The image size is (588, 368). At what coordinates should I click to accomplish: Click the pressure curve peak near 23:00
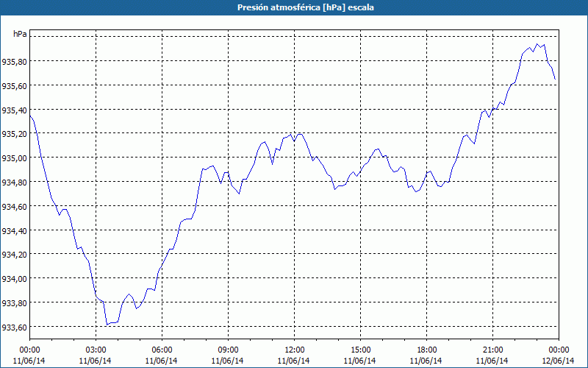[537, 44]
